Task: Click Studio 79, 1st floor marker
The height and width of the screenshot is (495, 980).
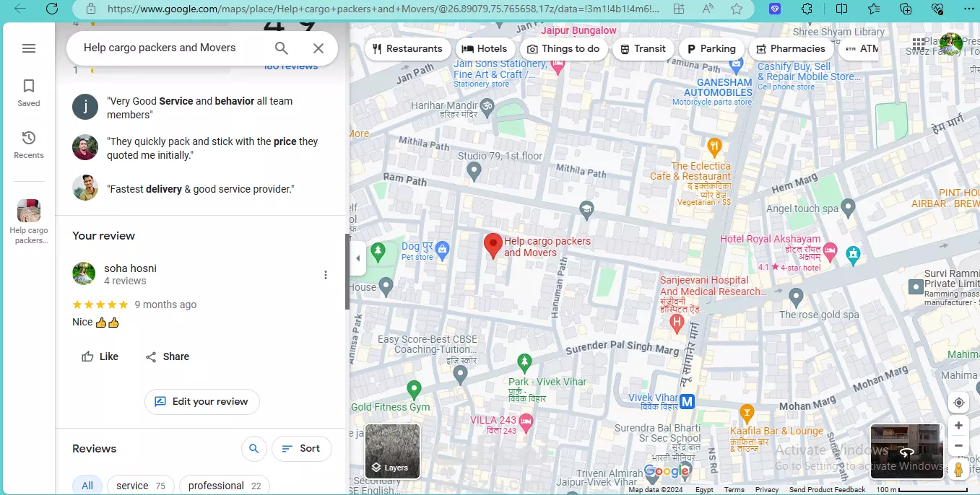Action: (474, 172)
